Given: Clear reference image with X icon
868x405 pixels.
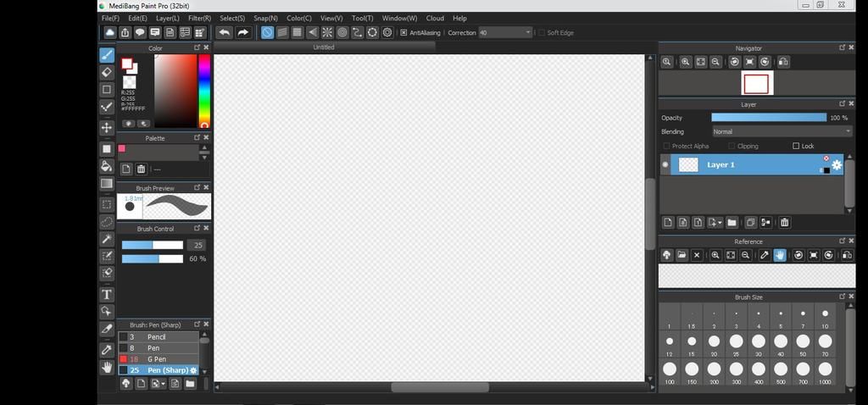Looking at the screenshot, I should pyautogui.click(x=697, y=255).
